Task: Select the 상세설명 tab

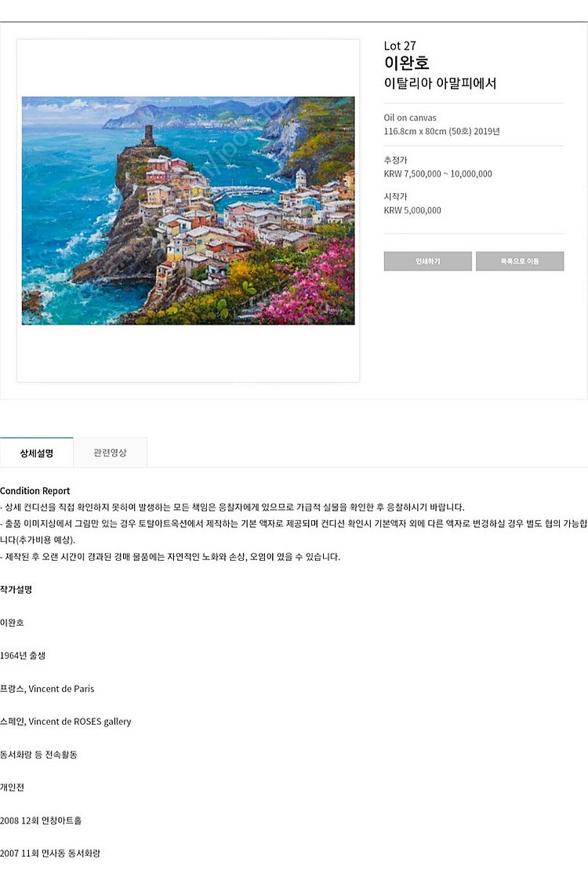Action: [x=36, y=453]
